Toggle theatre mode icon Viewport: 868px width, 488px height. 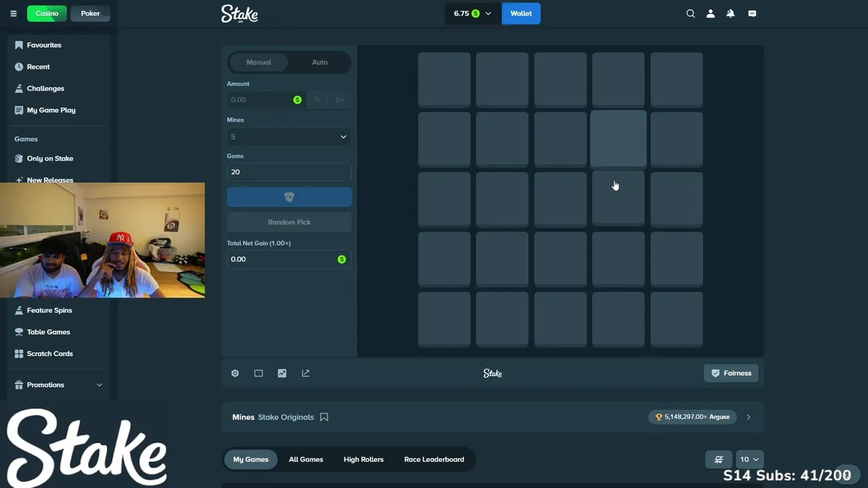coord(258,373)
